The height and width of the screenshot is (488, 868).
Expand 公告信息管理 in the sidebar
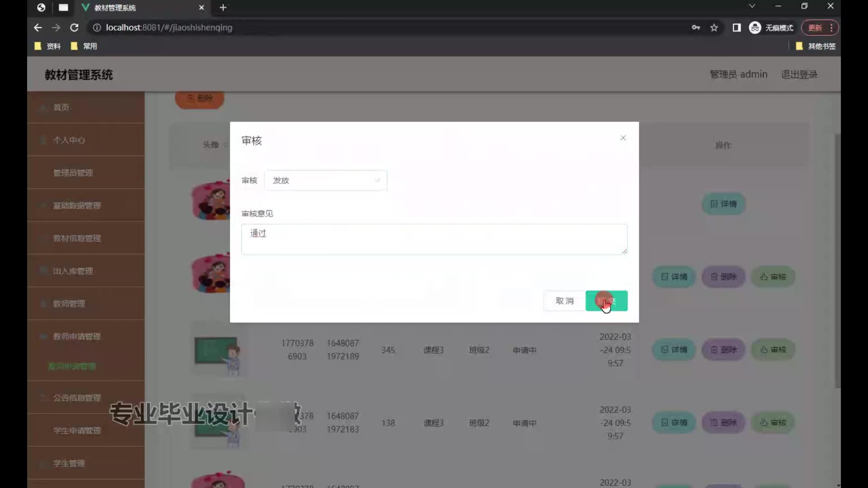[x=86, y=398]
